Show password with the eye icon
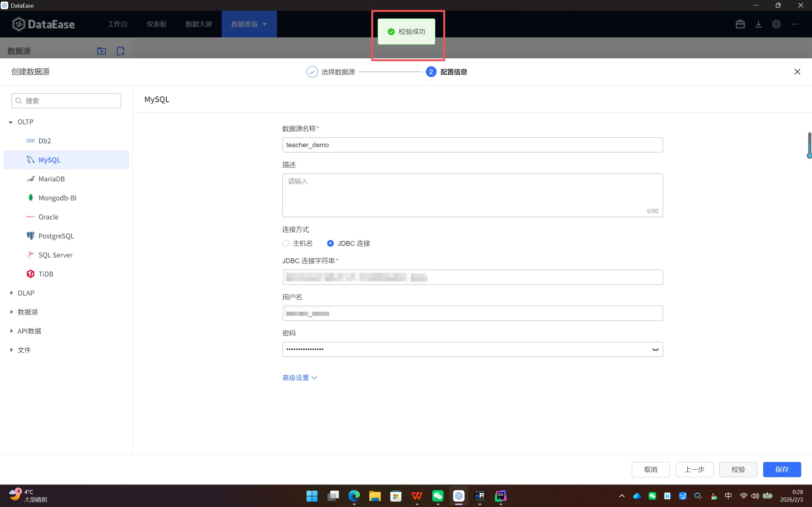Viewport: 812px width, 507px height. pos(655,349)
